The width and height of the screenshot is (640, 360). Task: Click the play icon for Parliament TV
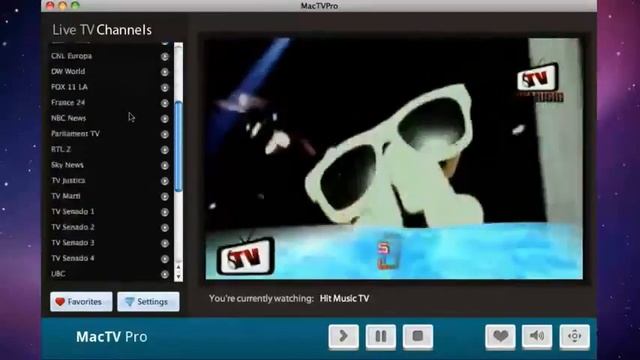(164, 134)
